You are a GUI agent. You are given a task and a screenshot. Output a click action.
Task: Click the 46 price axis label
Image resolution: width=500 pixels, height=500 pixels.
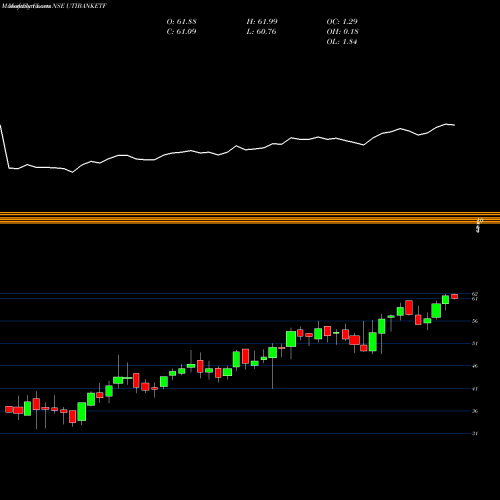(x=475, y=366)
